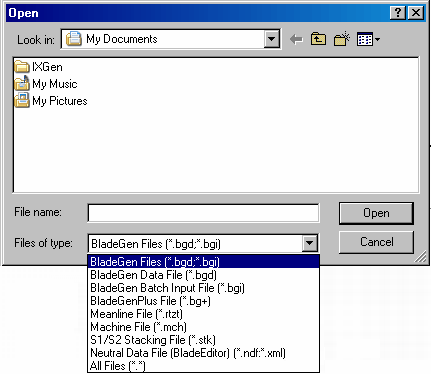Open the Look in My Documents combo box
This screenshot has height=374, width=431.
(x=171, y=39)
